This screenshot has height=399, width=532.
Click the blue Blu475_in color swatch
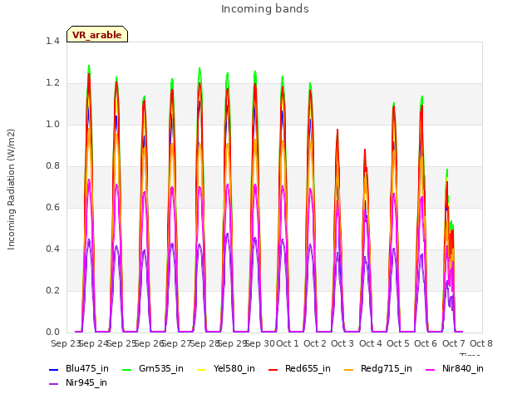pos(54,369)
